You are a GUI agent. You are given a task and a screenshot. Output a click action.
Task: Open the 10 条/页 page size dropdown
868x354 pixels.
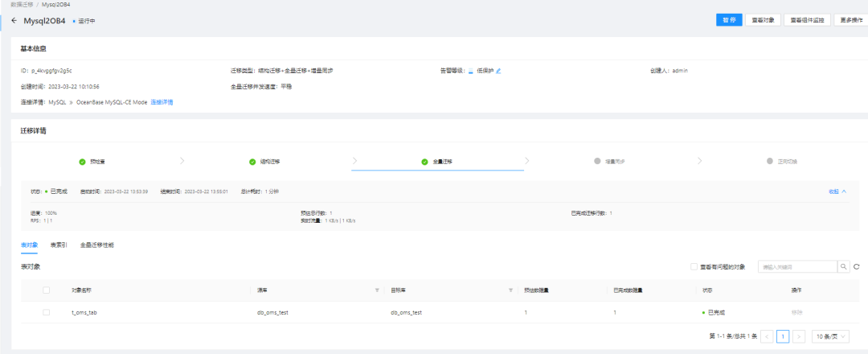830,336
